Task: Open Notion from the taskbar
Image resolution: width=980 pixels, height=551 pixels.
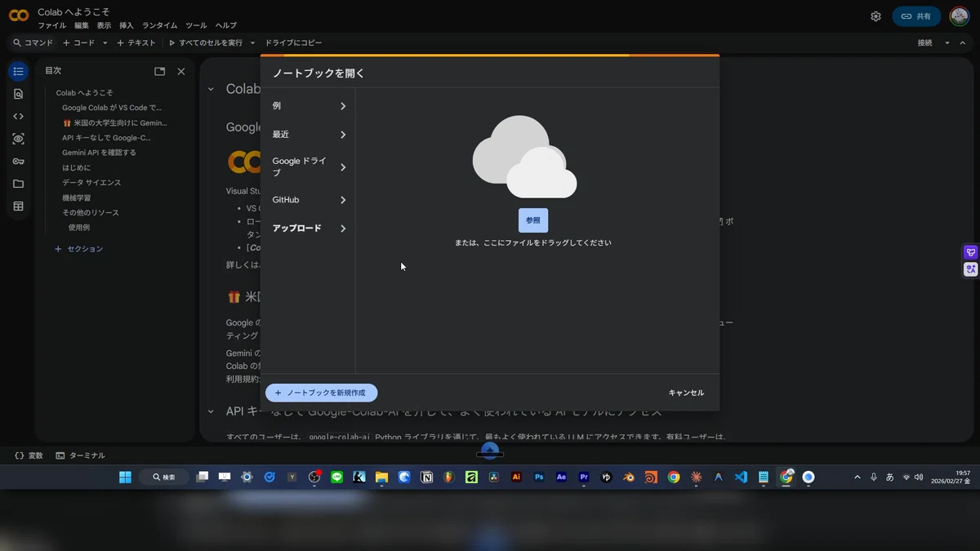Action: click(x=426, y=478)
